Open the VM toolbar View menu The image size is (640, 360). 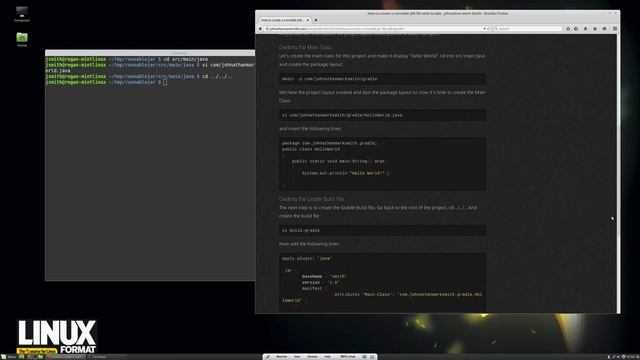pos(297,357)
